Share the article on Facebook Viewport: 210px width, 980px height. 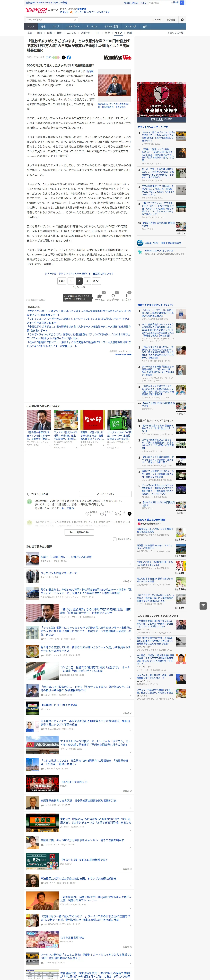pyautogui.click(x=69, y=57)
